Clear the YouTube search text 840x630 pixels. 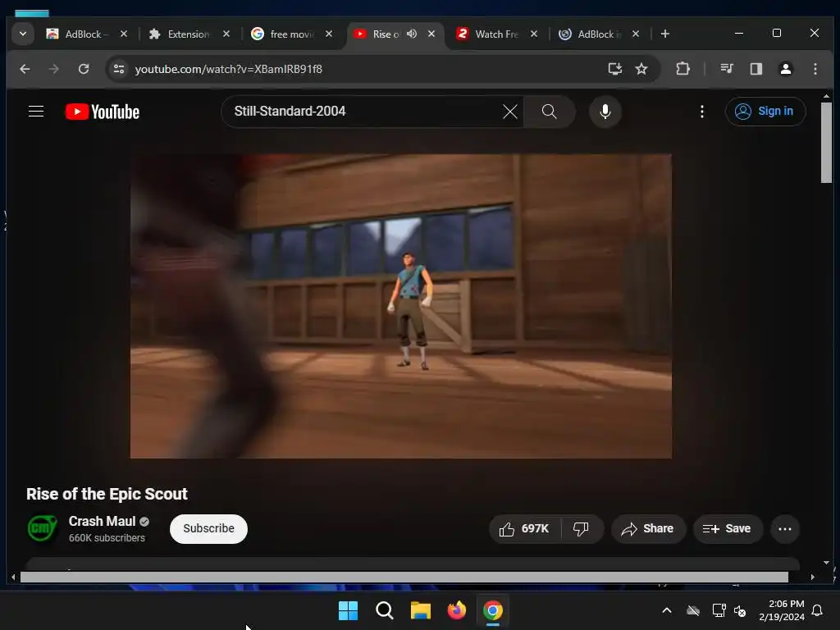510,112
